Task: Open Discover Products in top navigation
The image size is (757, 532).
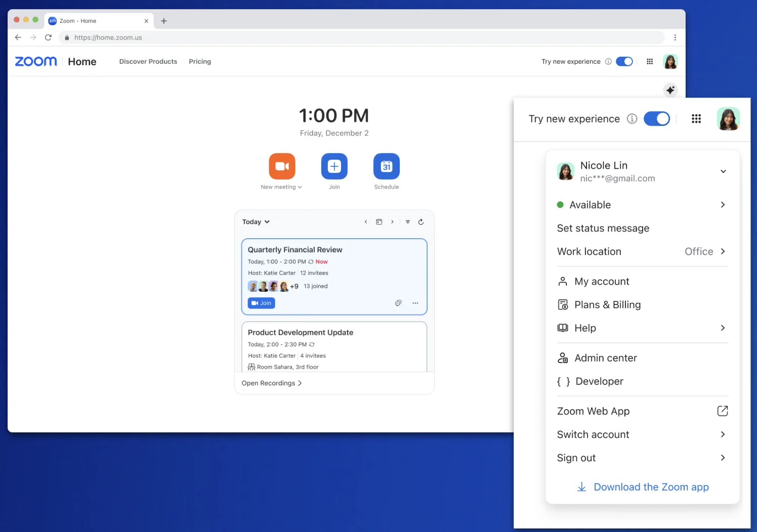Action: [x=148, y=62]
